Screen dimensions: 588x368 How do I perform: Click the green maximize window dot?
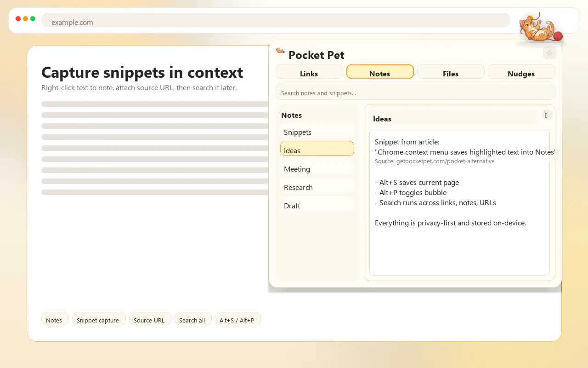(x=33, y=19)
